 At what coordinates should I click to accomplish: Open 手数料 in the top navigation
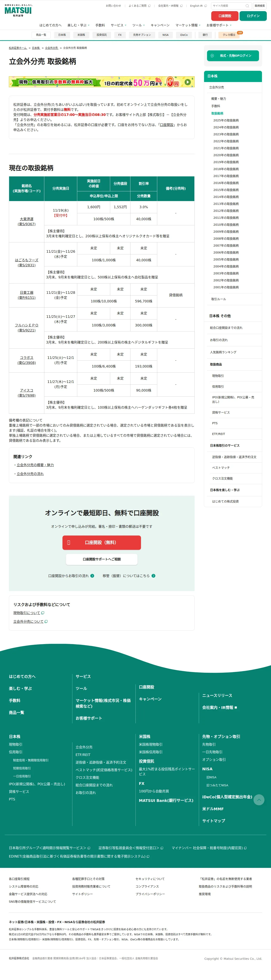[x=100, y=26]
